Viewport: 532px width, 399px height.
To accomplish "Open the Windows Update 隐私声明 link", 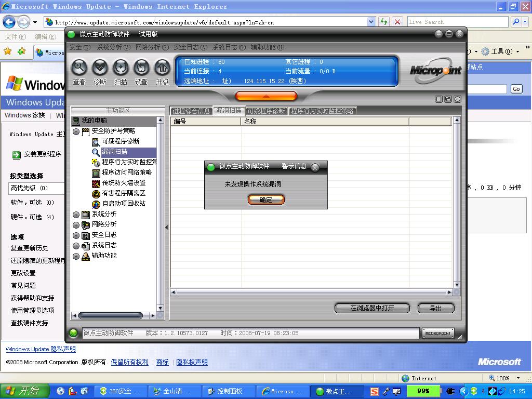I will [41, 349].
